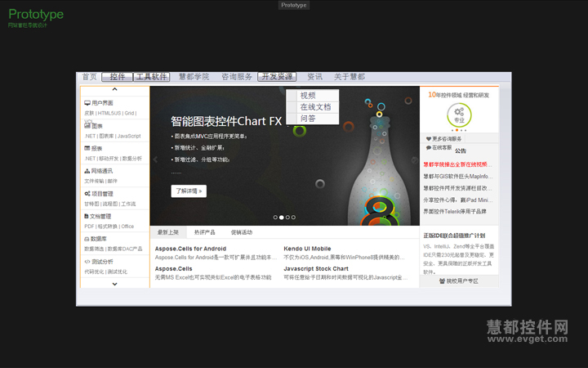Switch to the 最新上架 tab
The image size is (588, 368).
click(x=168, y=232)
